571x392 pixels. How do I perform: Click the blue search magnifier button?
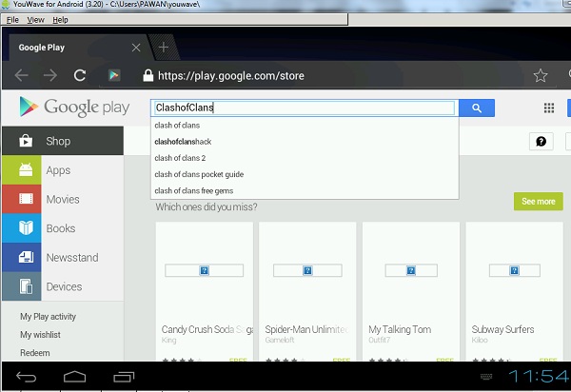477,108
